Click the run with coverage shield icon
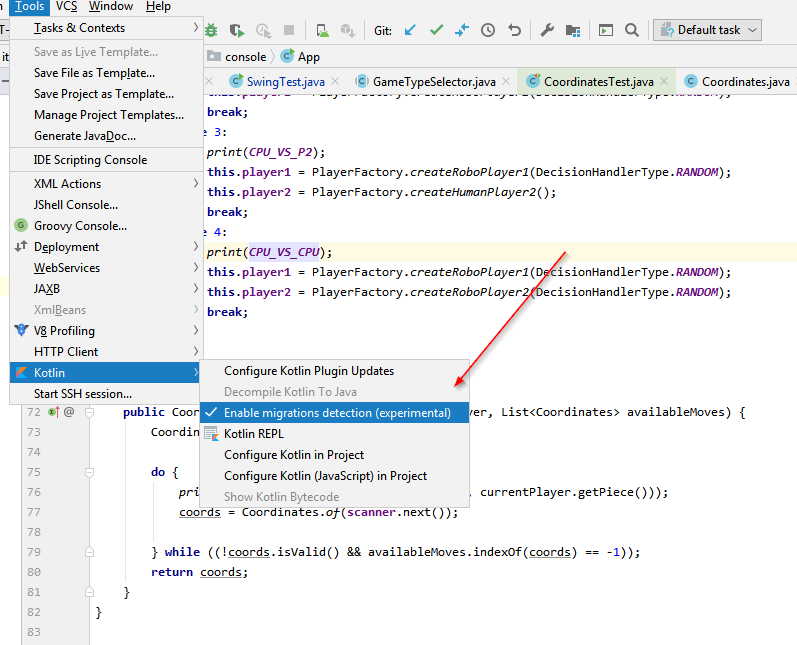 coord(237,30)
